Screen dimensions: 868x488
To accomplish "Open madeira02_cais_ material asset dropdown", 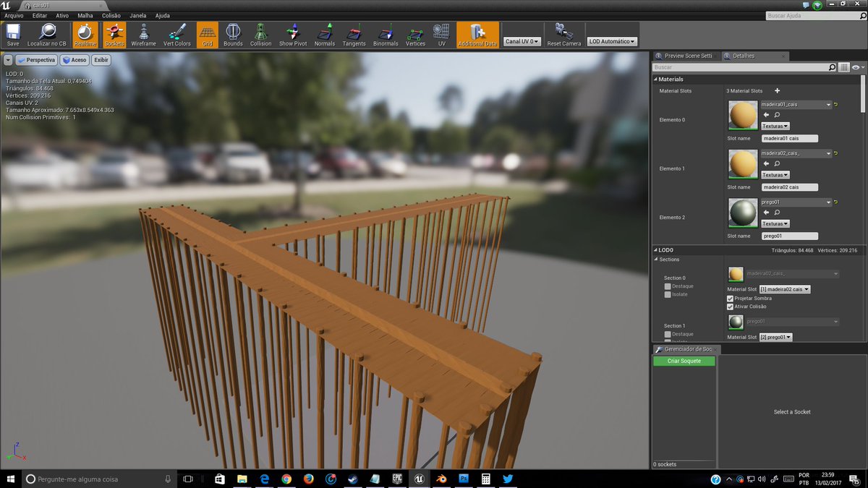I will pos(796,153).
